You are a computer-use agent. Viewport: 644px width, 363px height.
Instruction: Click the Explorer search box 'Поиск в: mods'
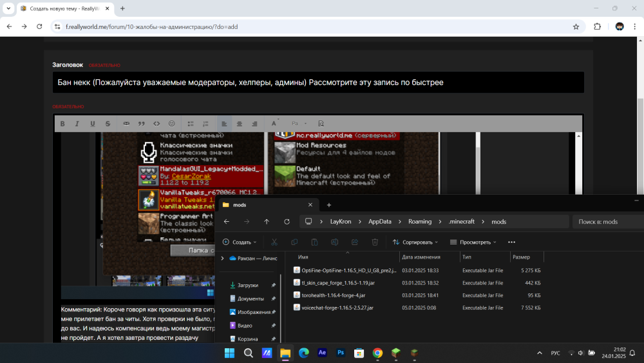(608, 222)
